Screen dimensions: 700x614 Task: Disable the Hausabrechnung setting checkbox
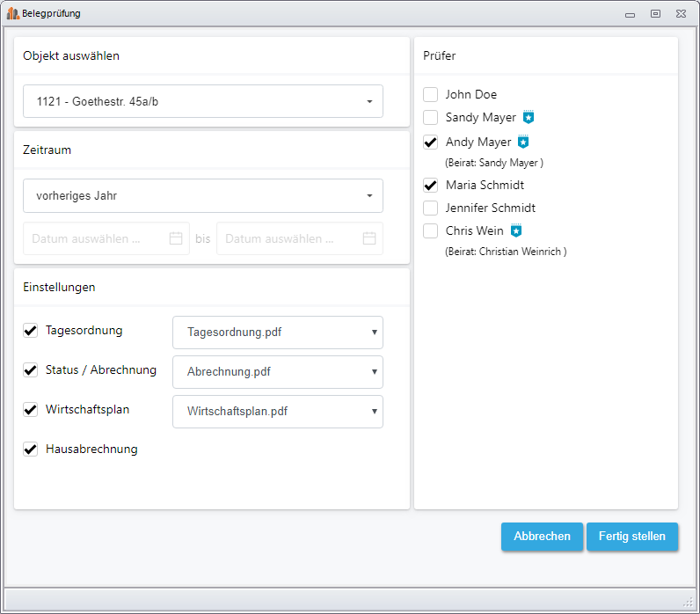(31, 449)
